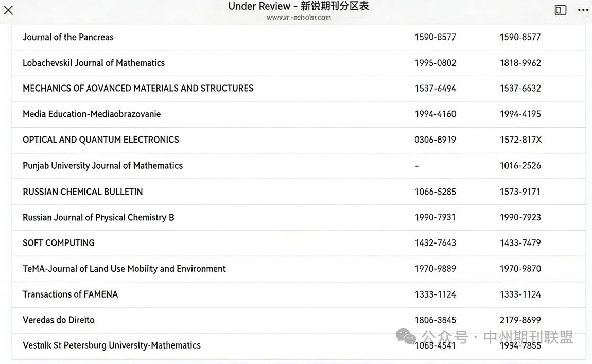The image size is (592, 364).
Task: Select the Under Review page title
Action: click(296, 6)
